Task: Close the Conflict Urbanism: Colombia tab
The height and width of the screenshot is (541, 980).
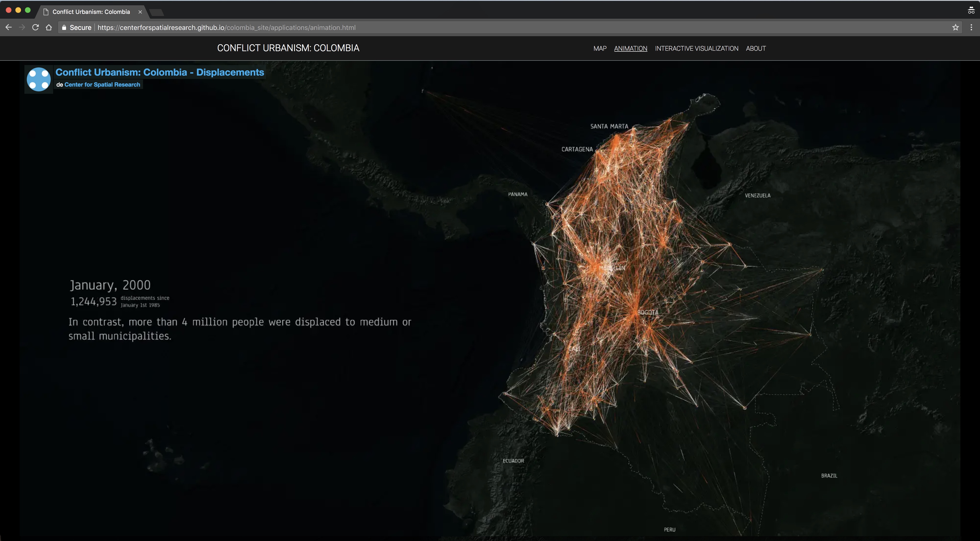Action: [x=140, y=12]
